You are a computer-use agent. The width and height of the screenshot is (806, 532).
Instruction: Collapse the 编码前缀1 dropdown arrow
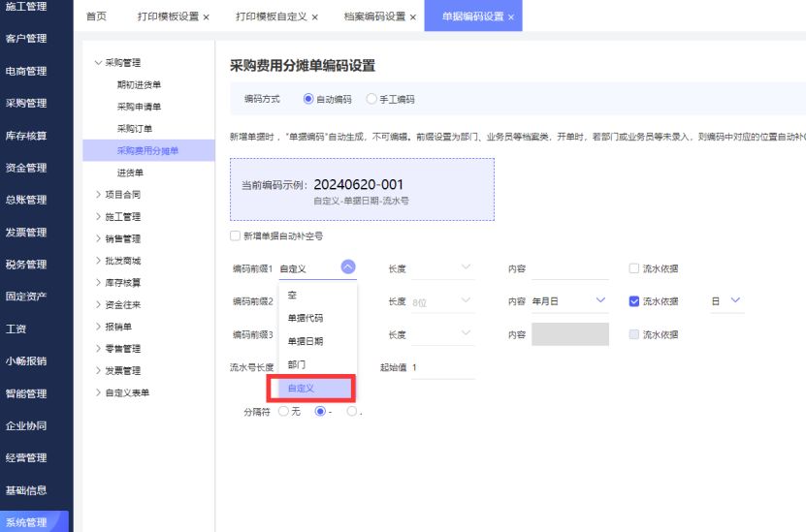click(x=348, y=268)
